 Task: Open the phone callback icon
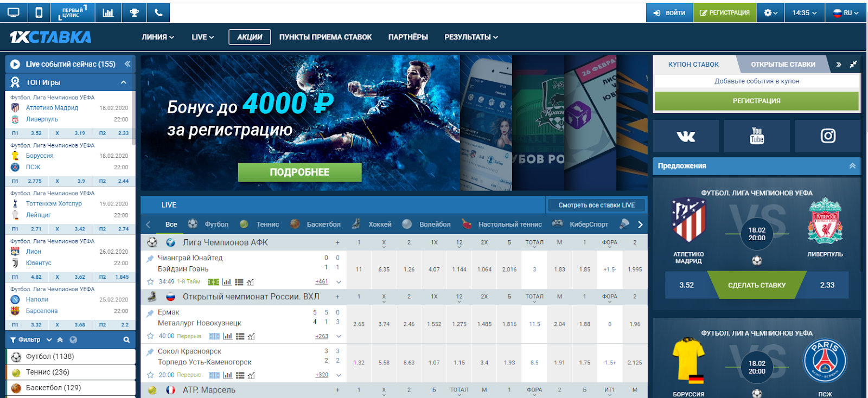click(x=158, y=12)
